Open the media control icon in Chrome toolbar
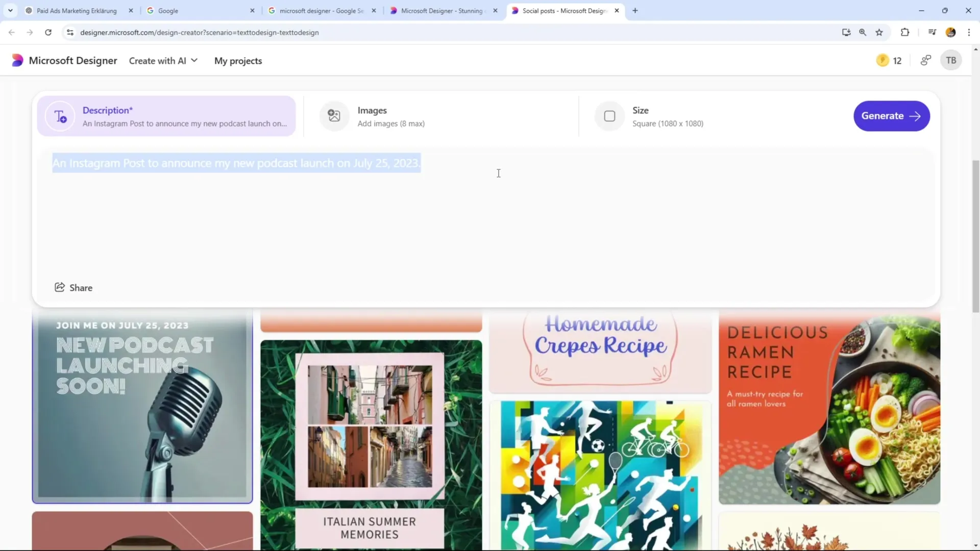 tap(932, 32)
